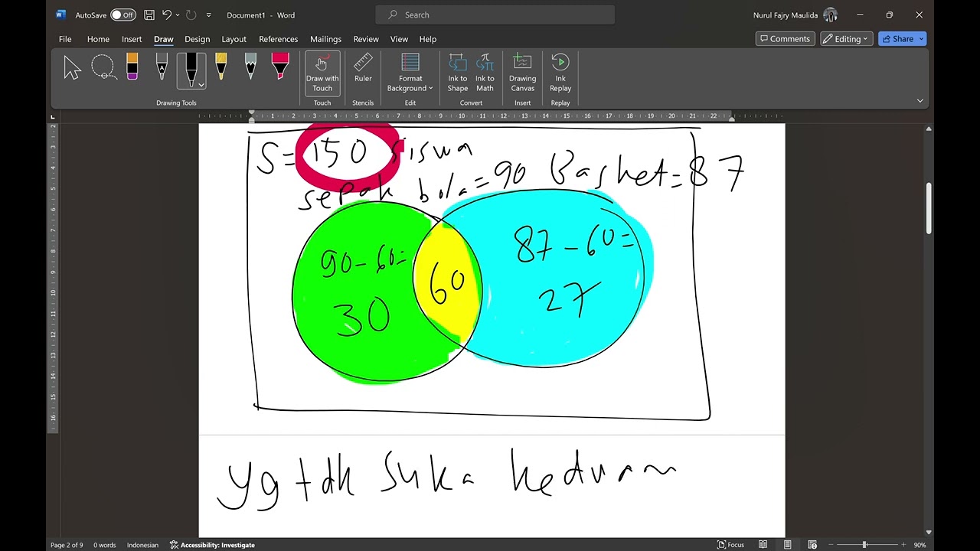This screenshot has width=980, height=551.
Task: Open Customize Quick Access Toolbar dropdown
Action: pyautogui.click(x=208, y=15)
